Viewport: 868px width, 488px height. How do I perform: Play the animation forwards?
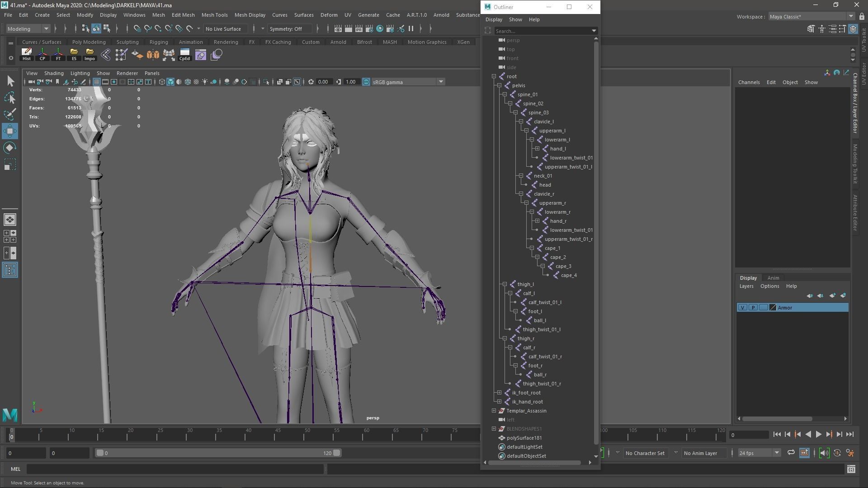point(818,435)
